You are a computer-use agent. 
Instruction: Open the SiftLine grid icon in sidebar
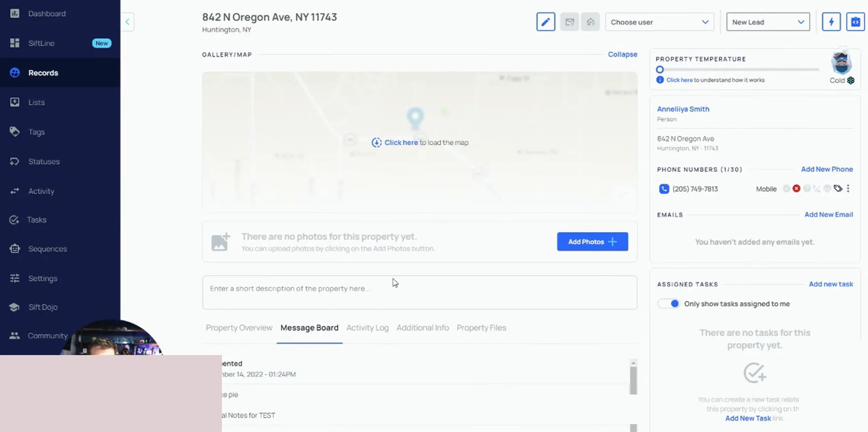15,43
